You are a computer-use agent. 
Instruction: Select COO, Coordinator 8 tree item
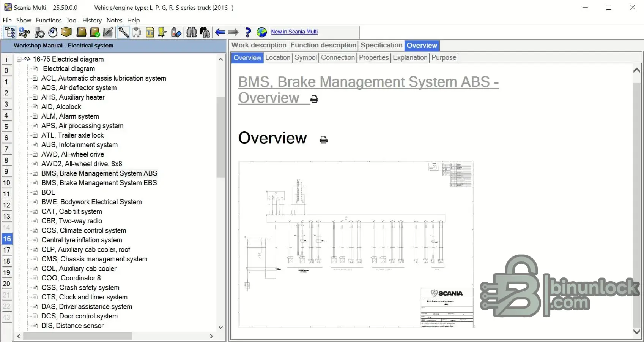pyautogui.click(x=71, y=278)
